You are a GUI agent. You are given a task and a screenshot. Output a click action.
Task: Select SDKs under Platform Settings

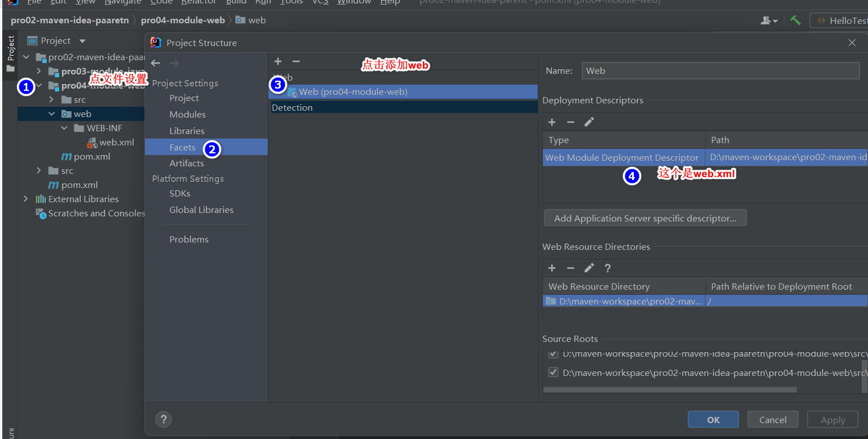point(180,193)
